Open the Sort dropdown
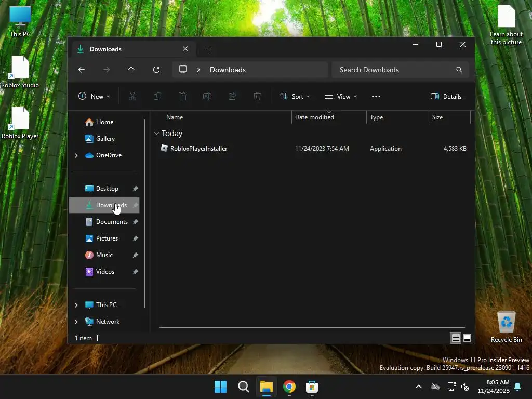Screen dimensions: 532x399 [294, 96]
